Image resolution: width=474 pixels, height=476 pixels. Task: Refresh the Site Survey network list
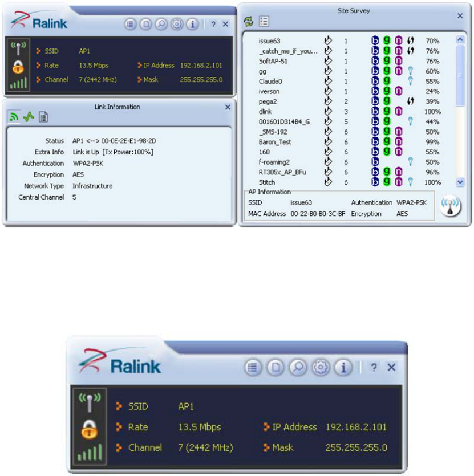249,22
